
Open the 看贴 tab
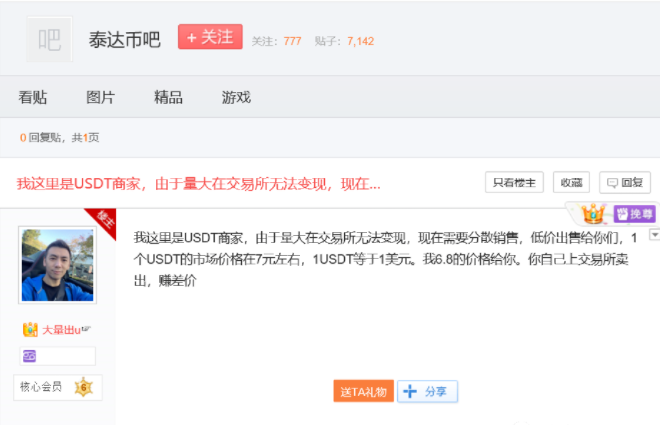pyautogui.click(x=33, y=97)
